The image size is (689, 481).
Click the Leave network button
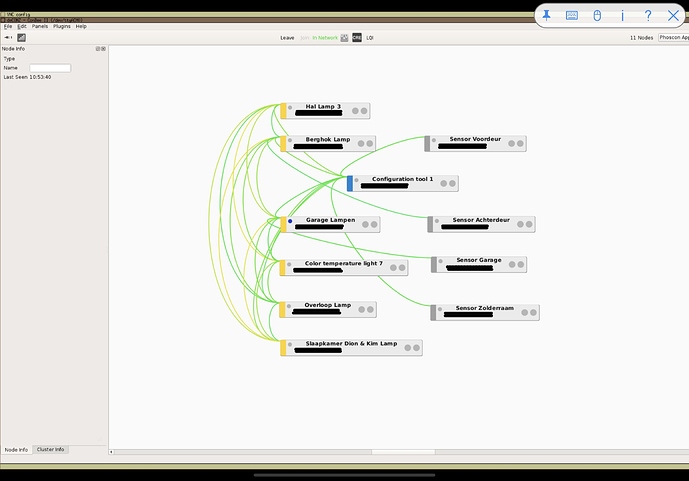[287, 38]
